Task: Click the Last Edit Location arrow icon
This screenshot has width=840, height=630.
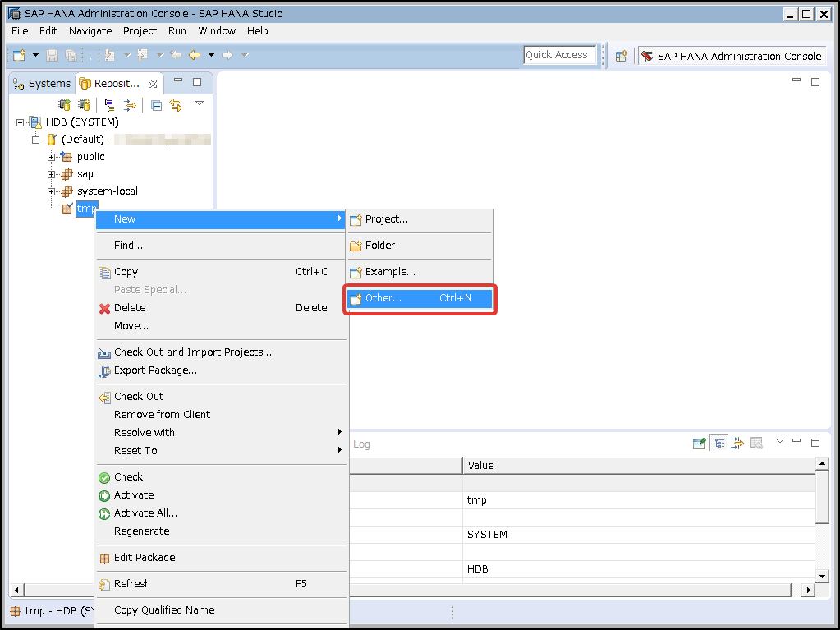Action: [x=175, y=55]
